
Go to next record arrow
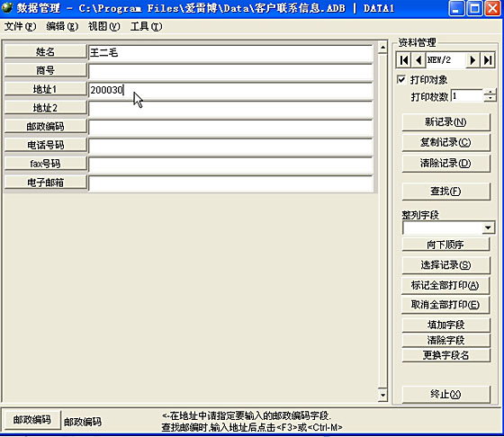click(x=472, y=60)
